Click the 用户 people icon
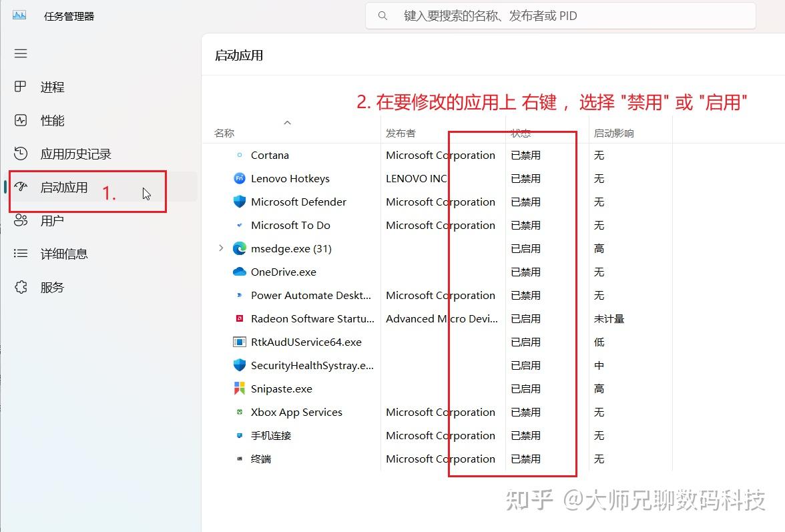 pyautogui.click(x=21, y=220)
